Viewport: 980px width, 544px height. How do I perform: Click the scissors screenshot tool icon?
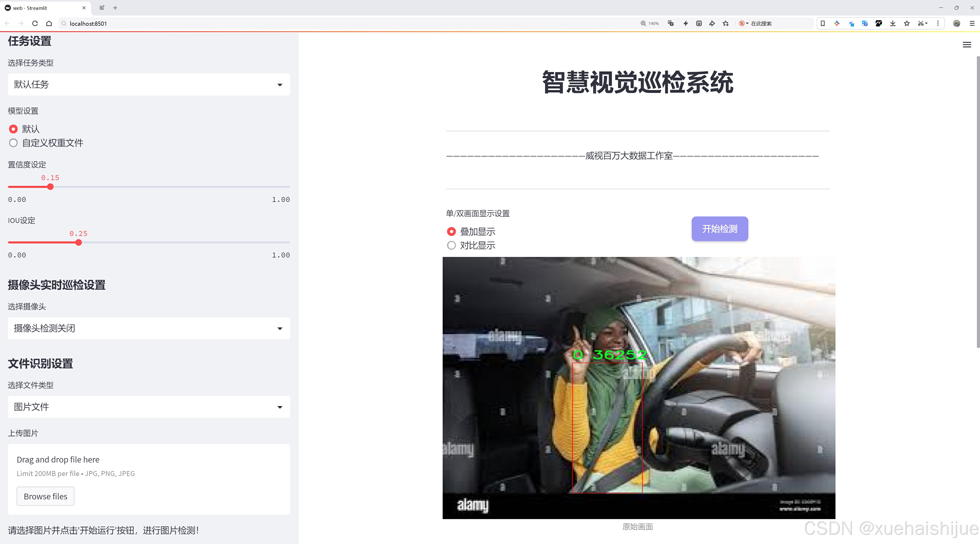point(921,24)
